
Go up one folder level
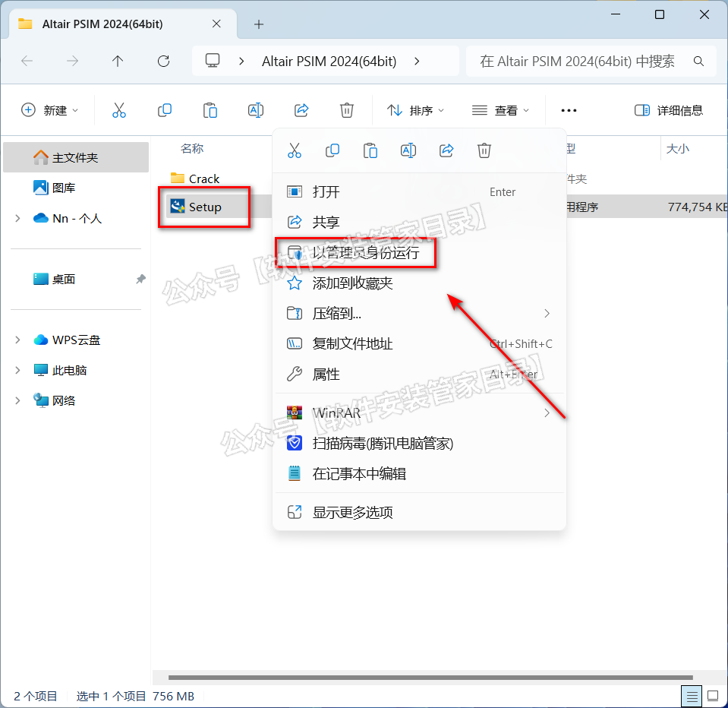(118, 61)
